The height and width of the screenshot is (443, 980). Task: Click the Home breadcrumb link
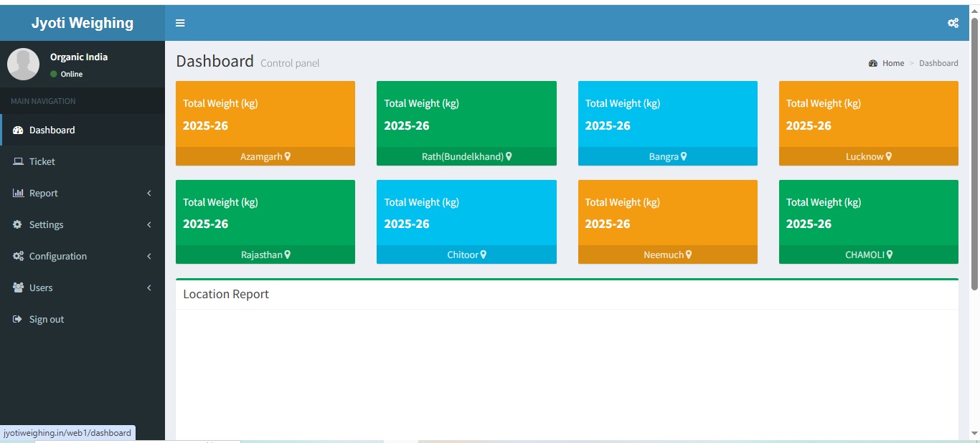(892, 63)
